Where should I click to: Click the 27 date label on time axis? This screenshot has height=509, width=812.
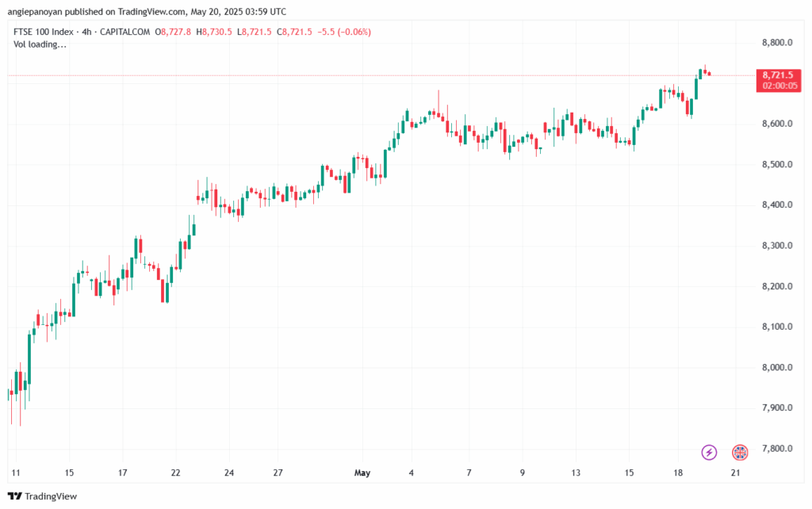point(278,473)
